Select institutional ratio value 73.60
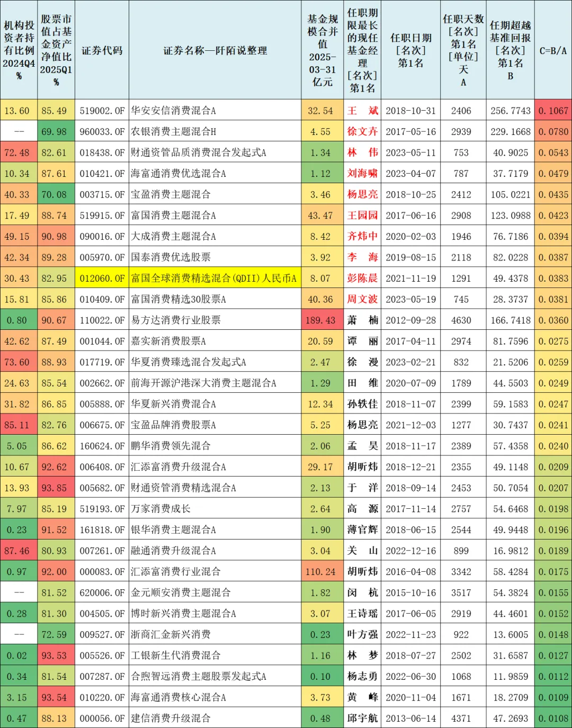Image resolution: width=572 pixels, height=728 pixels. (17, 362)
